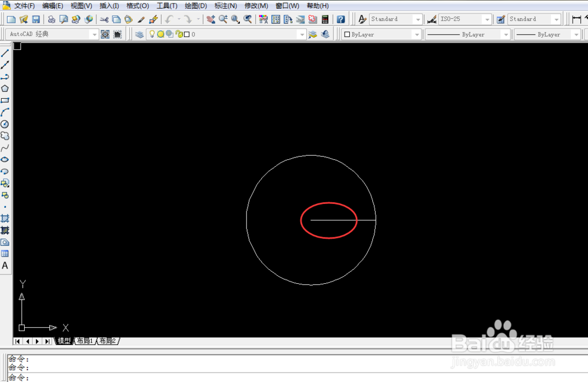The width and height of the screenshot is (588, 382).
Task: Save the current drawing
Action: [x=36, y=19]
